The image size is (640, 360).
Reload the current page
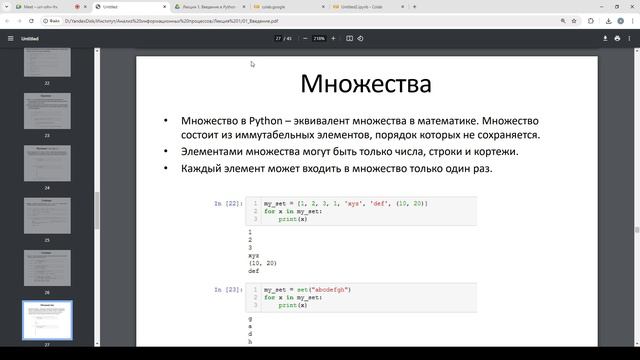coord(31,21)
